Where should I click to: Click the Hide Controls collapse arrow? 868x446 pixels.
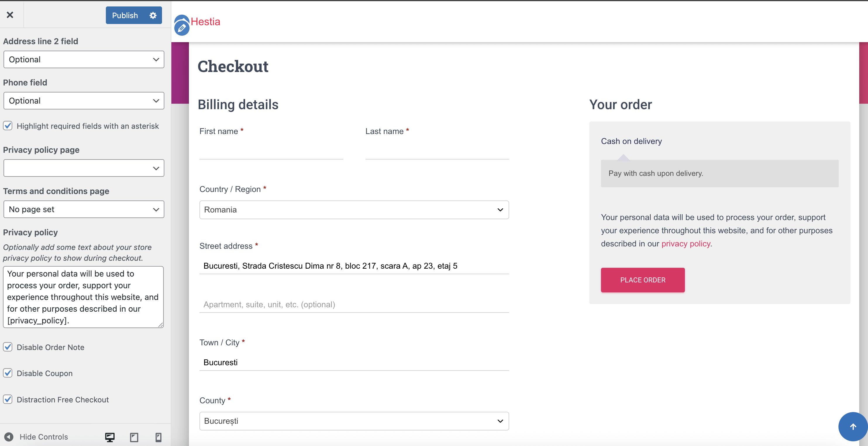tap(9, 437)
